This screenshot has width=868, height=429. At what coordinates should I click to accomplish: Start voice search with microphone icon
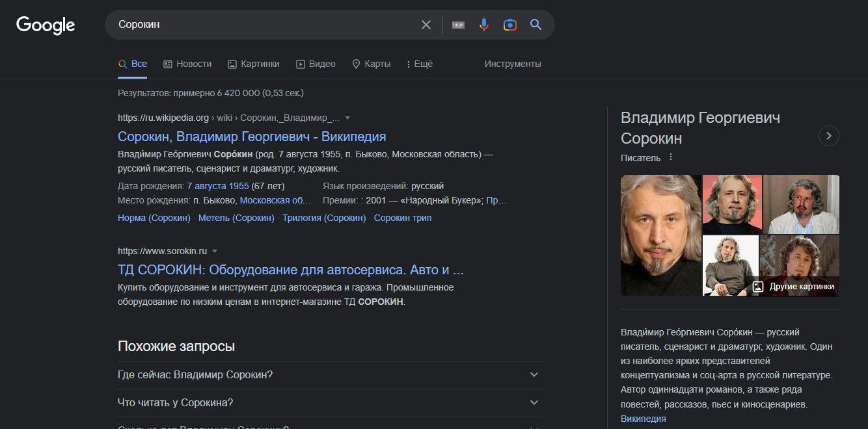point(484,25)
